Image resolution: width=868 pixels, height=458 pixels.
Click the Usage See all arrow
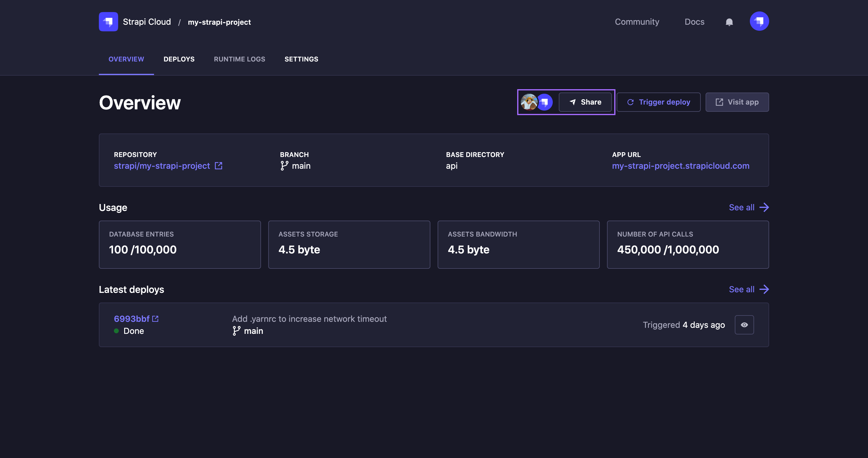tap(764, 207)
